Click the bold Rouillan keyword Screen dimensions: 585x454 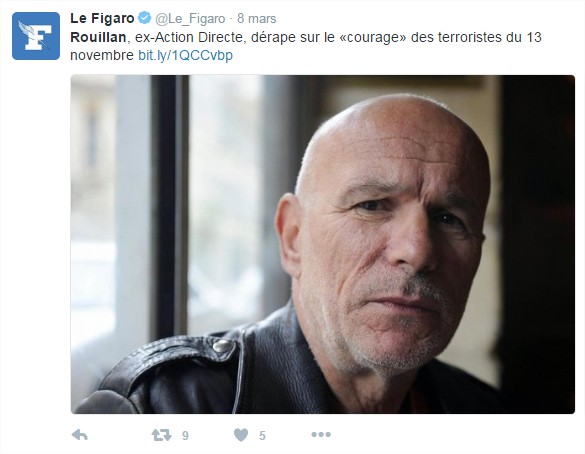click(98, 37)
